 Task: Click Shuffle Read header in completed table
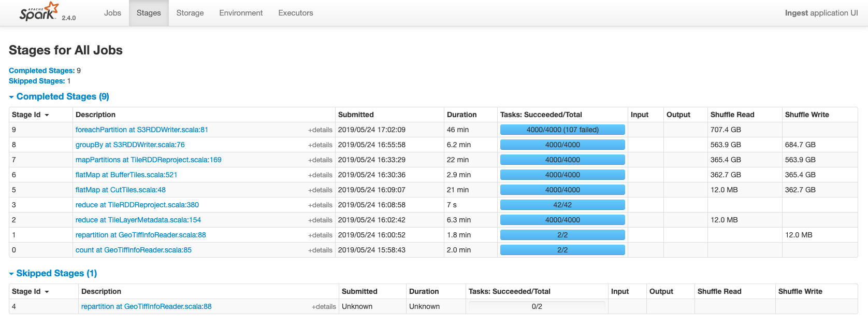(x=732, y=115)
